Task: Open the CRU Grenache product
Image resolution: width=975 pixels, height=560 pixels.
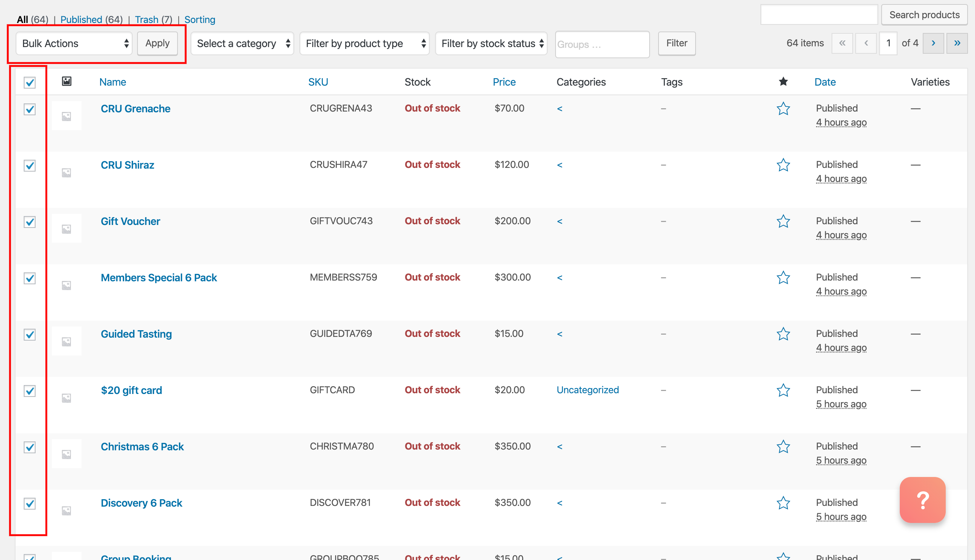Action: pos(135,109)
